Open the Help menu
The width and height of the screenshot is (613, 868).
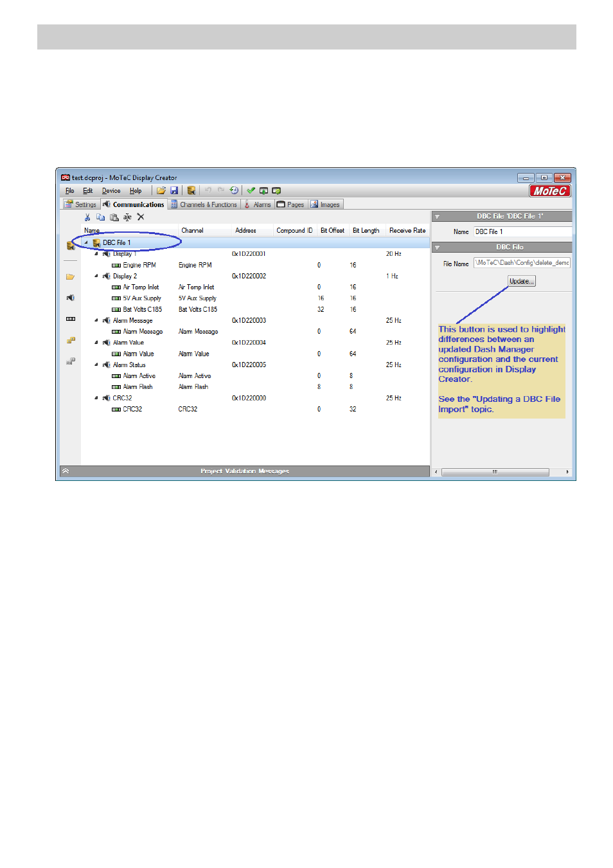136,191
